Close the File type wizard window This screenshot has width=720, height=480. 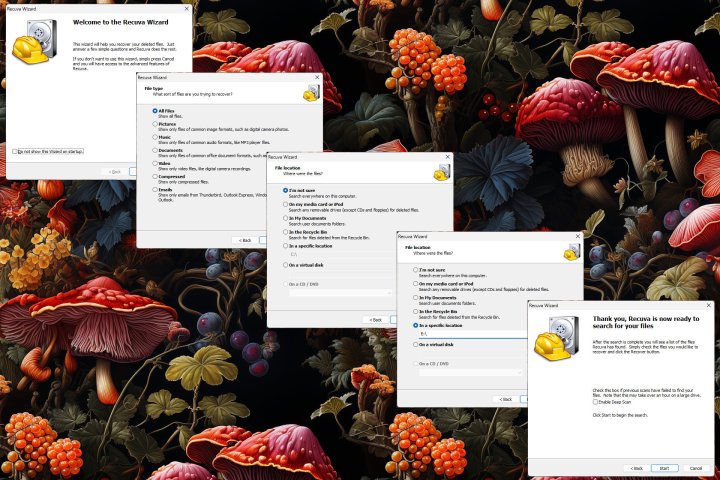point(316,77)
